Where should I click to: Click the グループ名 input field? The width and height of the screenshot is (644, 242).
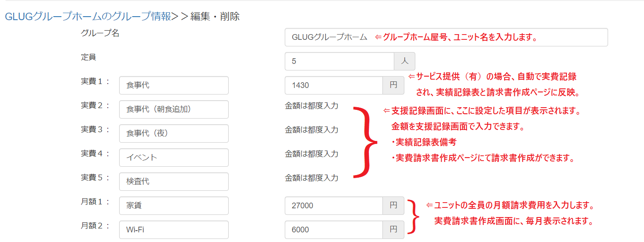(446, 37)
